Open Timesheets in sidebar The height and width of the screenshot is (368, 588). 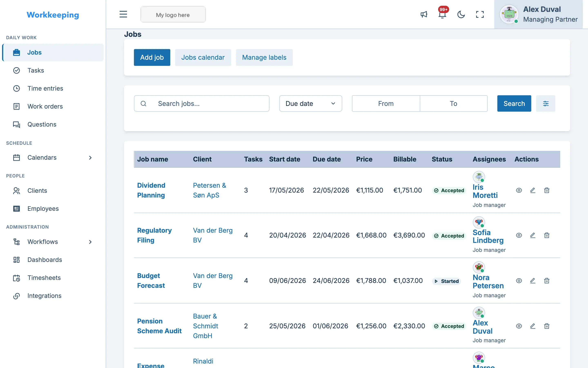pyautogui.click(x=53, y=278)
